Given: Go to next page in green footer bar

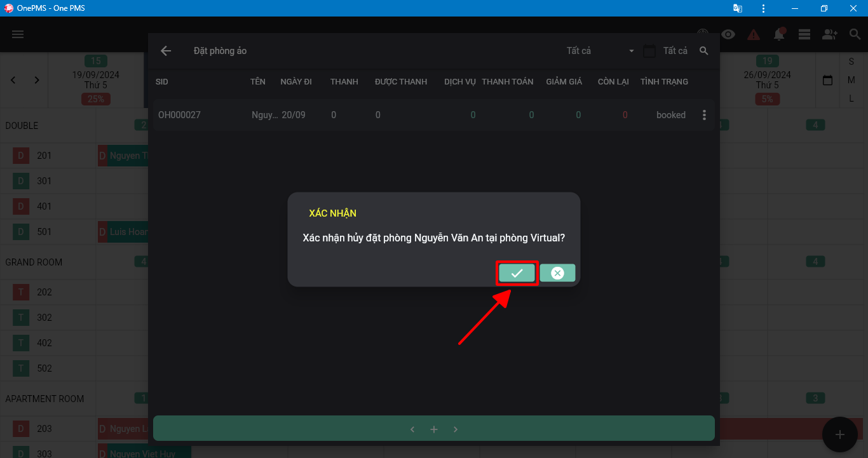Looking at the screenshot, I should (456, 429).
